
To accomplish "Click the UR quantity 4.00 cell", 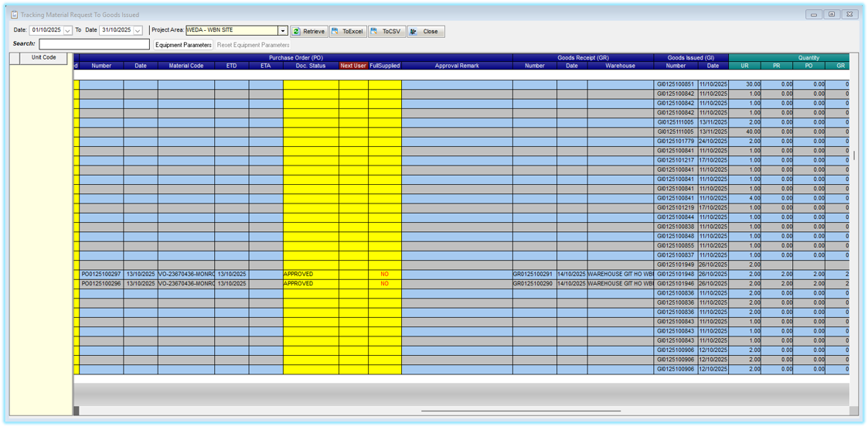I will pyautogui.click(x=745, y=198).
